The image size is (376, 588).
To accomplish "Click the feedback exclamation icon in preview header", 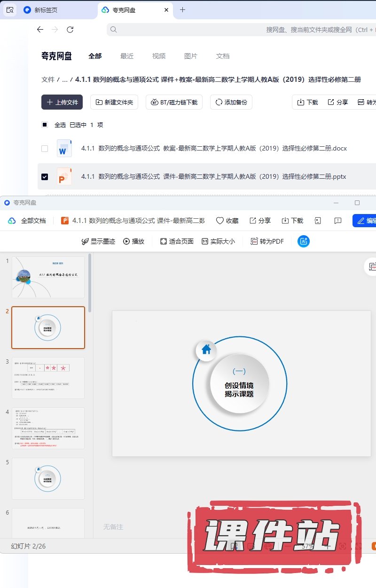I will [337, 221].
